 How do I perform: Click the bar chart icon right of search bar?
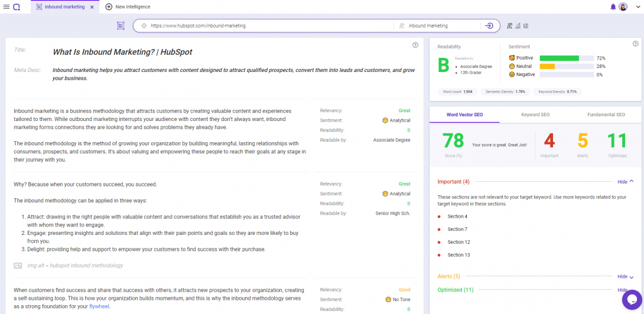tap(518, 25)
